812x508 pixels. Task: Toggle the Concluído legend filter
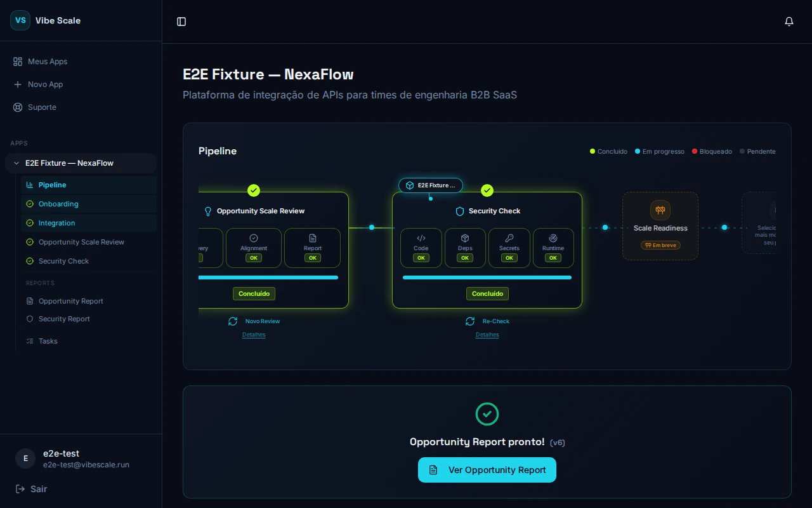click(x=608, y=151)
